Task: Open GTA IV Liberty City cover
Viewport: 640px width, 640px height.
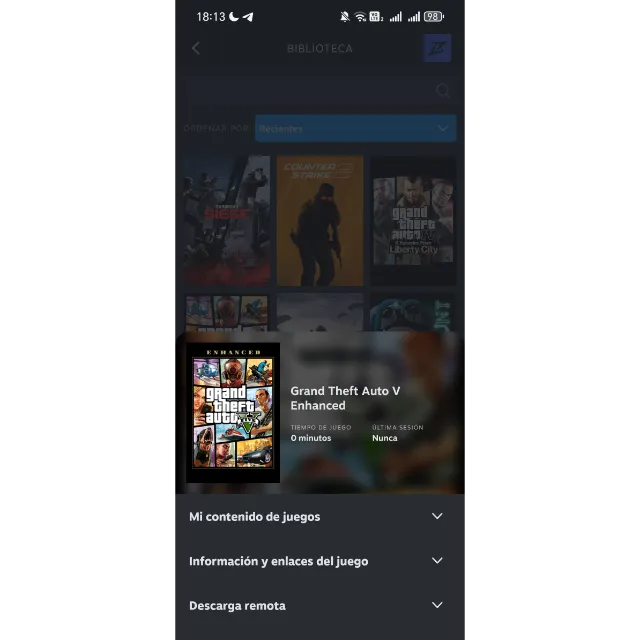Action: coord(413,221)
